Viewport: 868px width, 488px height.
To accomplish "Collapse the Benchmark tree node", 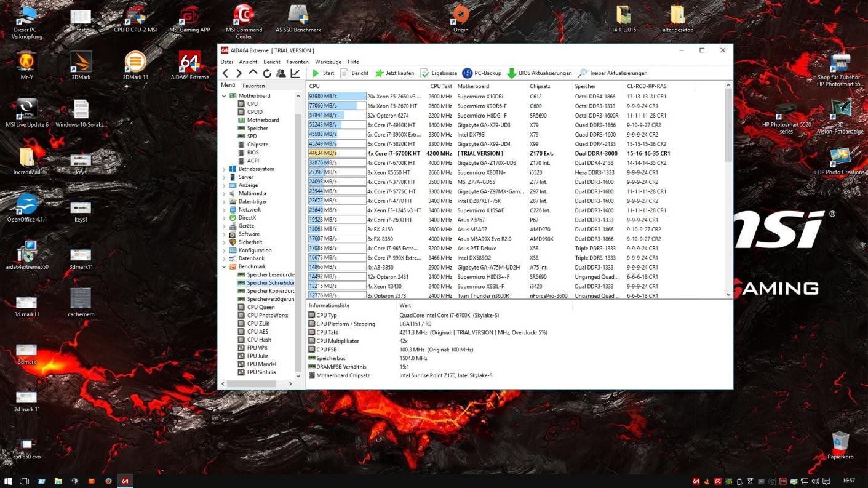I will coord(224,266).
